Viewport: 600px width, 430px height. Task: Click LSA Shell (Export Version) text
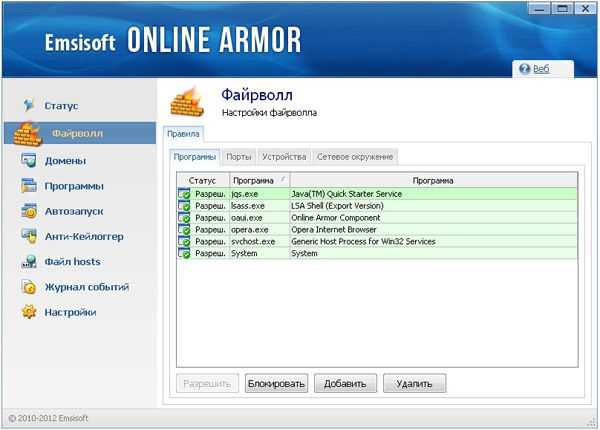(x=338, y=206)
